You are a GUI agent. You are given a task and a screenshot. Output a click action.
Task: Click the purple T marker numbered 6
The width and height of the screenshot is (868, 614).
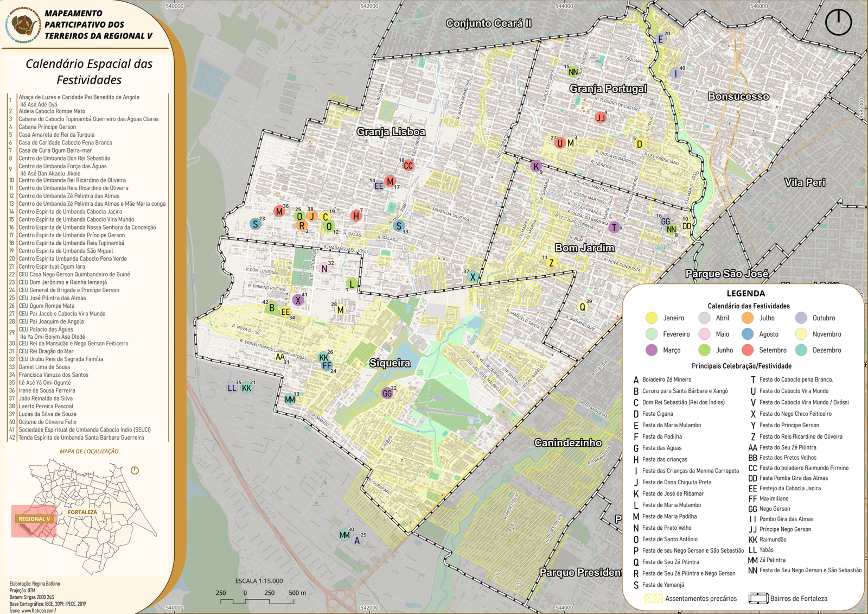point(614,227)
